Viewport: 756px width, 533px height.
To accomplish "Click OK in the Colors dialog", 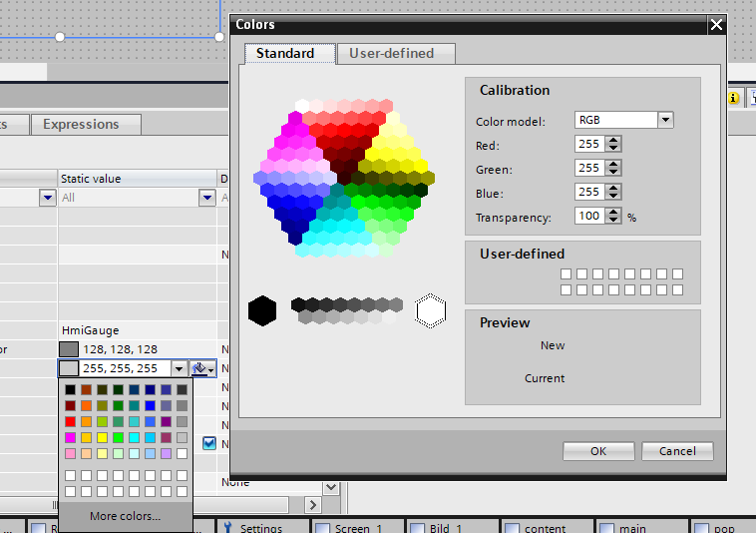I will point(597,451).
